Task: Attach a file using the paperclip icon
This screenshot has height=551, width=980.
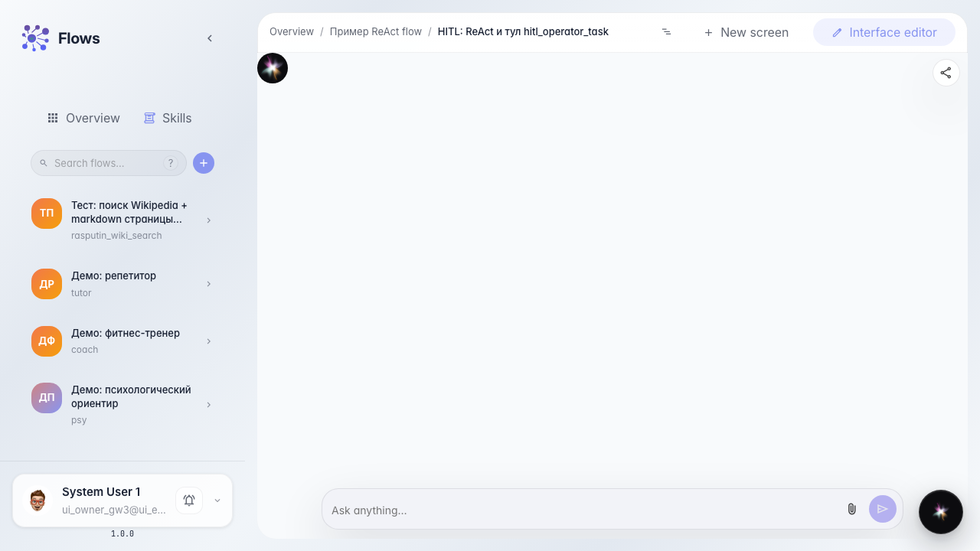Action: coord(851,509)
